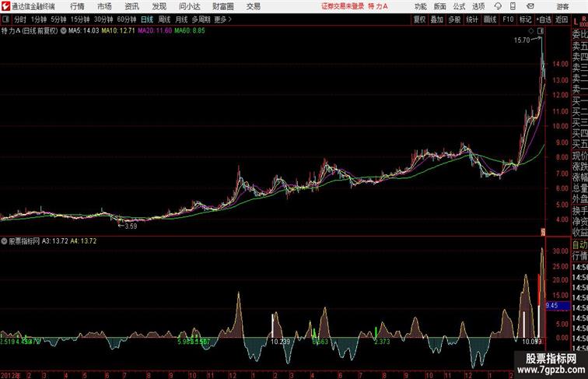Click the MA10: 12.71 label

pos(118,31)
